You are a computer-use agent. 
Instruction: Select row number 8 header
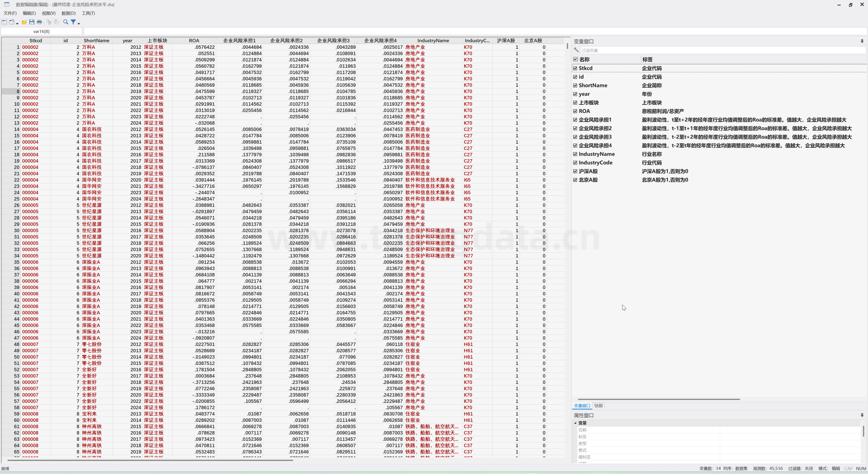11,91
